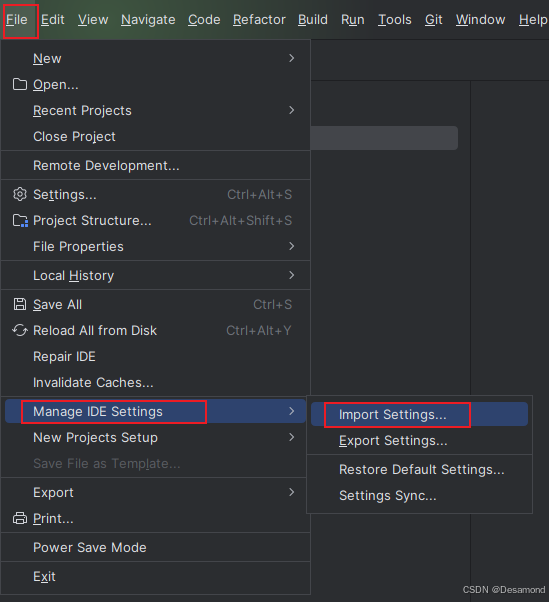Screen dimensions: 549x602
Task: Open Remote Development...
Action: coord(155,165)
